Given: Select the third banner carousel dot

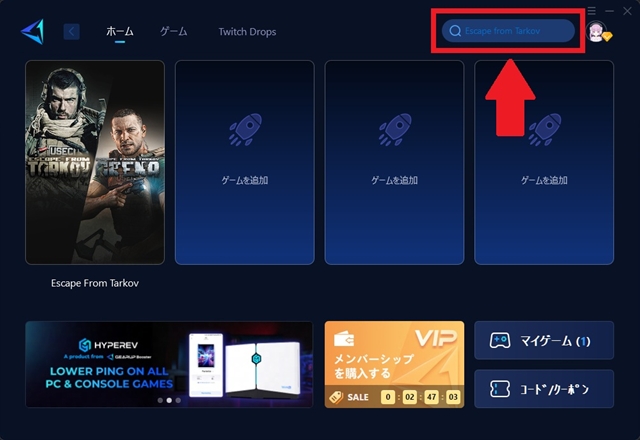Looking at the screenshot, I should click(178, 400).
